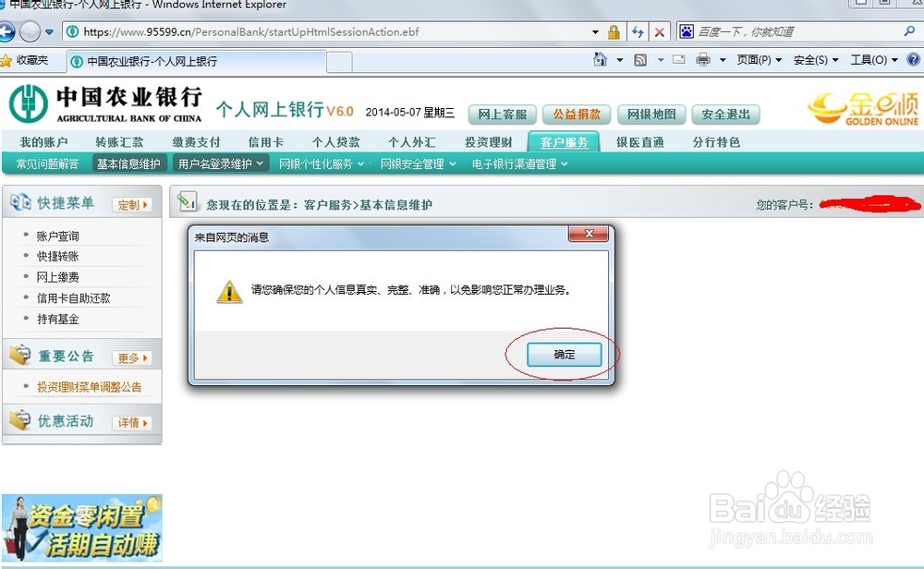The height and width of the screenshot is (569, 924).
Task: Select 基本信息维护 in submenu bar
Action: [x=129, y=163]
